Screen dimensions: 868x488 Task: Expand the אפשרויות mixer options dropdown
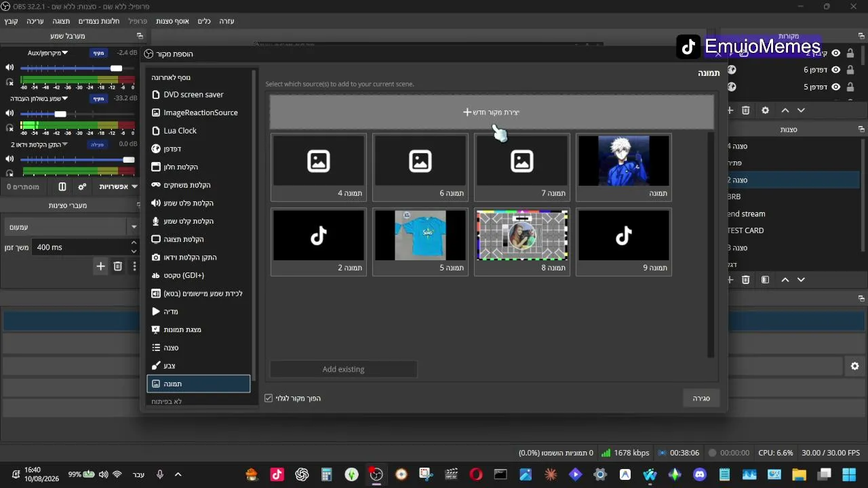point(118,186)
